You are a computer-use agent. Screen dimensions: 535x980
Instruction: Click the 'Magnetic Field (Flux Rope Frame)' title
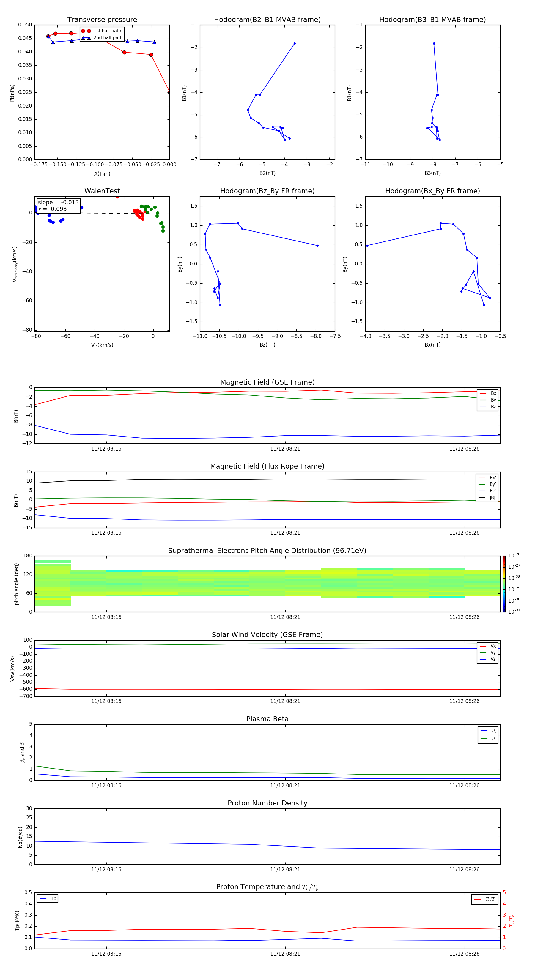267,467
